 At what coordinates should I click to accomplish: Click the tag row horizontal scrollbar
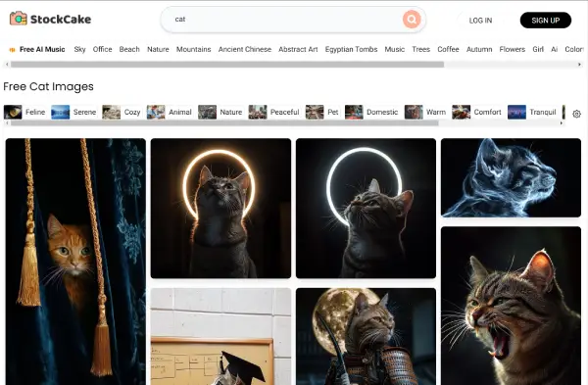click(x=224, y=123)
